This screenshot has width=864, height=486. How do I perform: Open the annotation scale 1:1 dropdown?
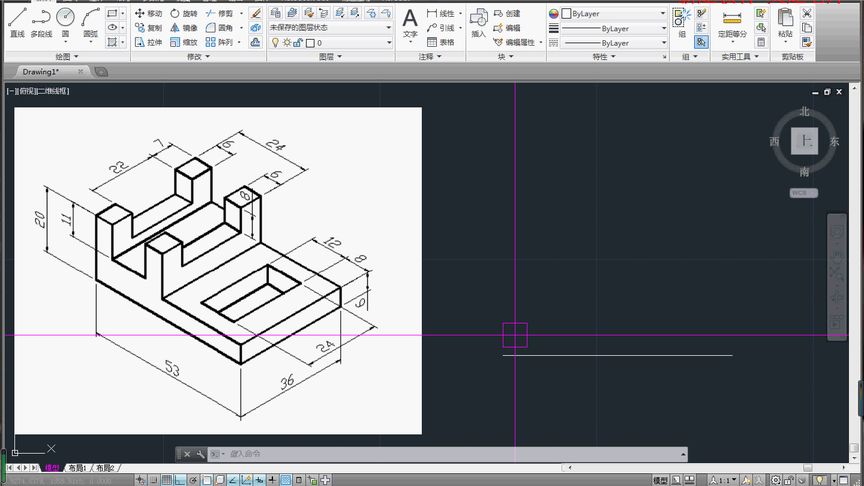723,480
